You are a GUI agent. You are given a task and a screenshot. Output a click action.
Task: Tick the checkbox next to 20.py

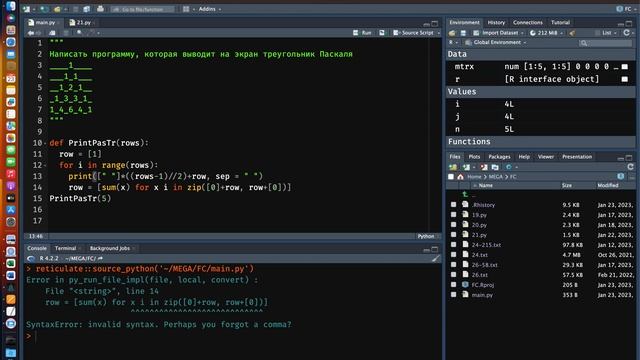(453, 224)
